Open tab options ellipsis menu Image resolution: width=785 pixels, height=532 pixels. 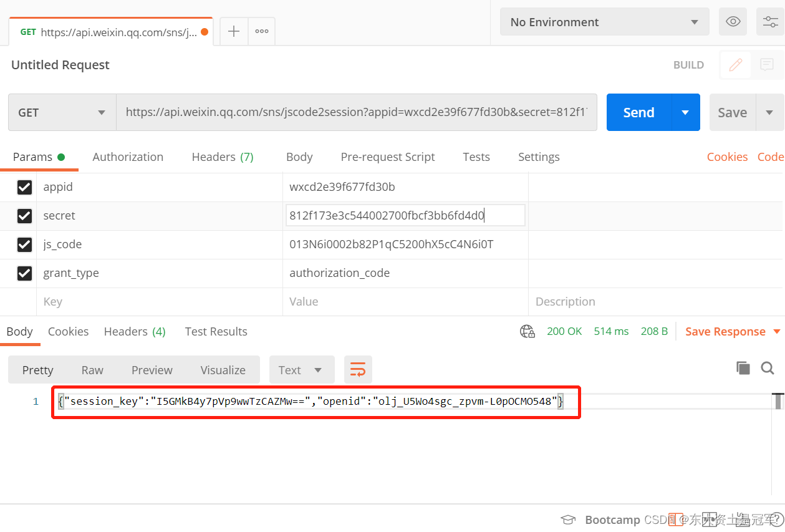click(x=262, y=31)
